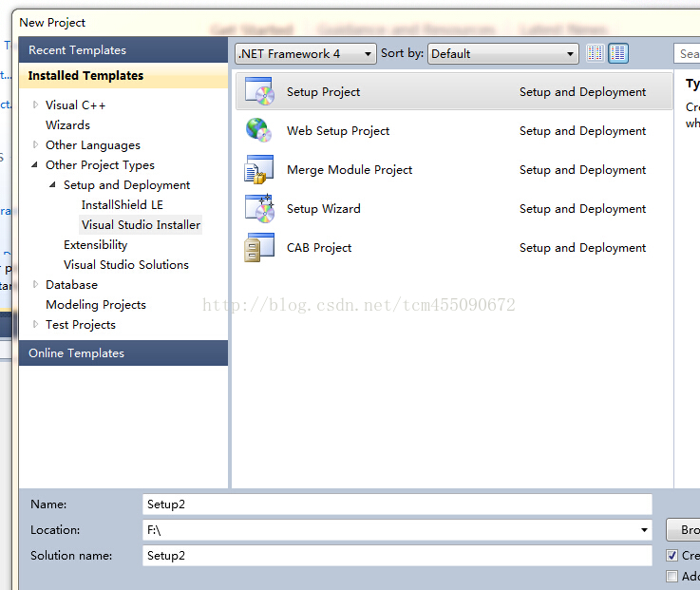Click the Merge Module Project icon
Image resolution: width=700 pixels, height=590 pixels.
click(259, 169)
